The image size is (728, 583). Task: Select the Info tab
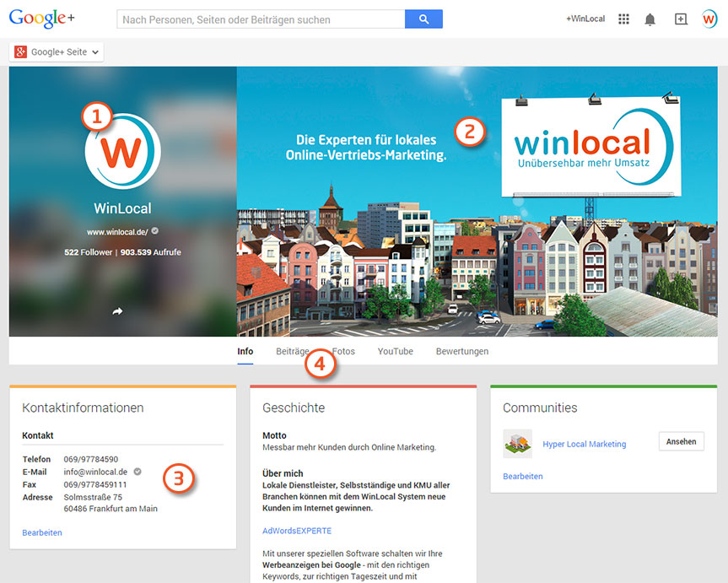coord(245,351)
